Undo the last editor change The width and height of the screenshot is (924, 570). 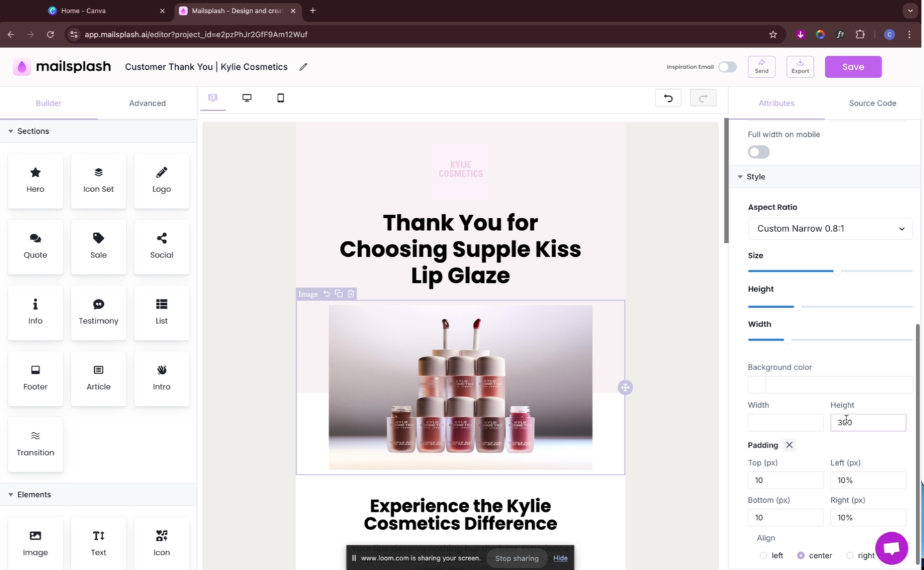click(668, 97)
